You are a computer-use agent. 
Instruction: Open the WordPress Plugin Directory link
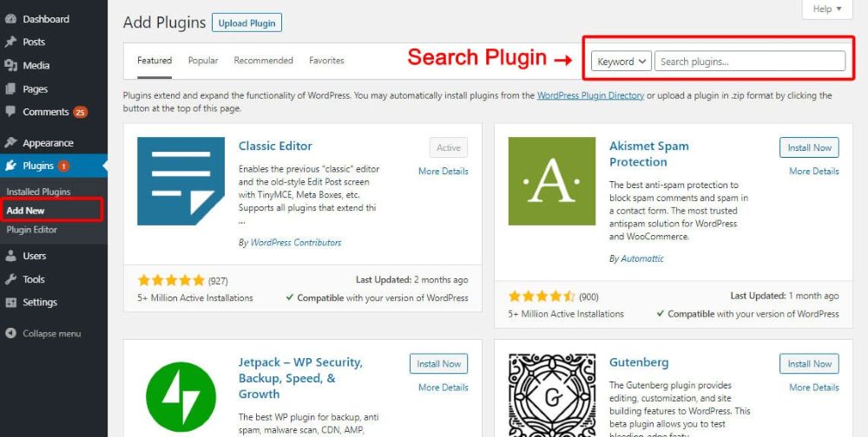point(590,95)
